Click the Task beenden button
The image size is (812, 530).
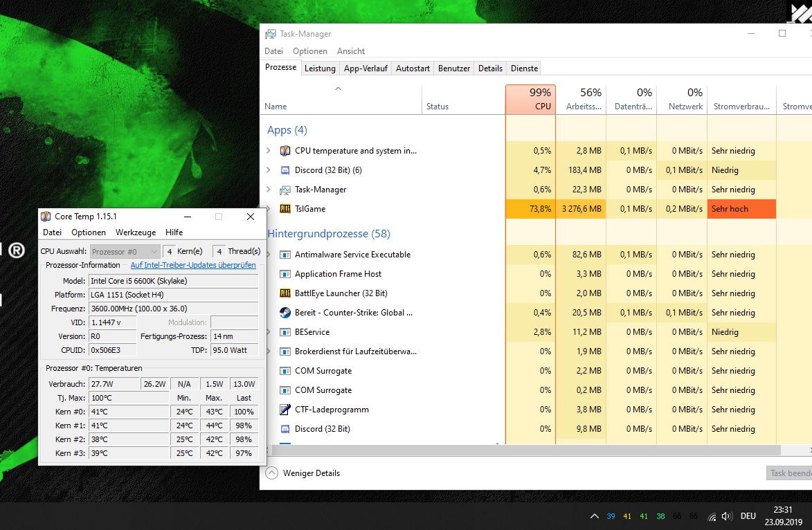[789, 473]
